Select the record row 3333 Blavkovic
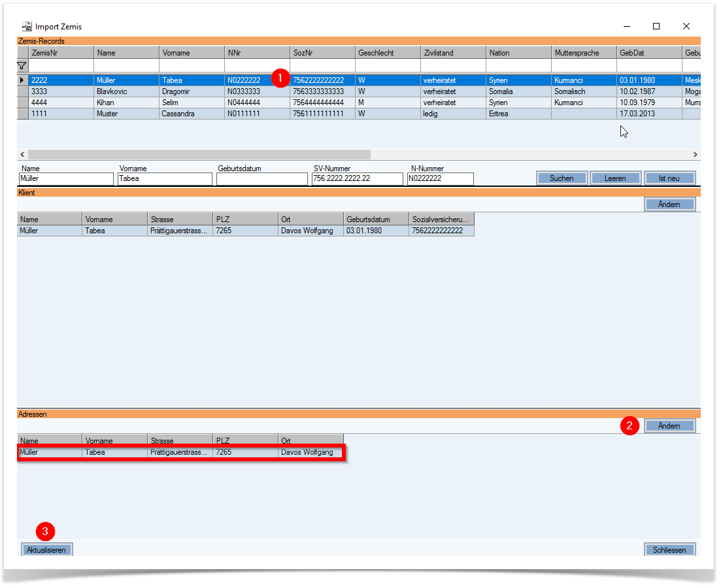This screenshot has height=588, width=723. coord(359,91)
